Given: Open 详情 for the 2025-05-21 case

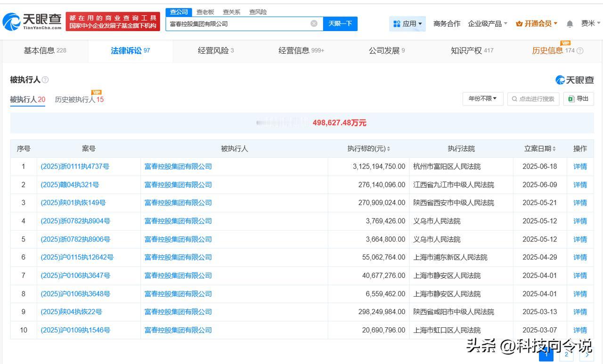Looking at the screenshot, I should tap(580, 203).
